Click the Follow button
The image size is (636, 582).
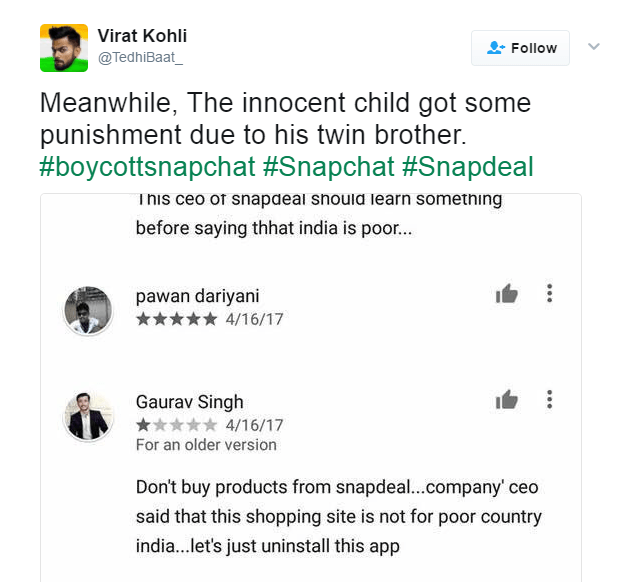point(520,48)
